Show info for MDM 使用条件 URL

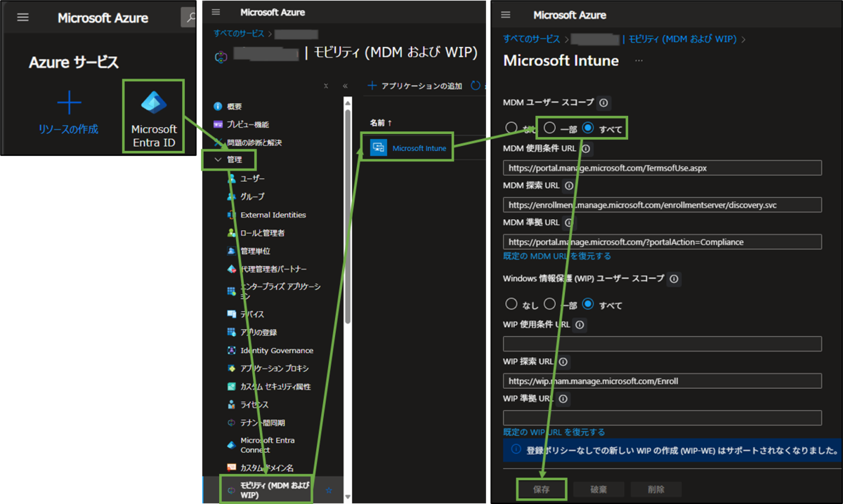pyautogui.click(x=587, y=149)
